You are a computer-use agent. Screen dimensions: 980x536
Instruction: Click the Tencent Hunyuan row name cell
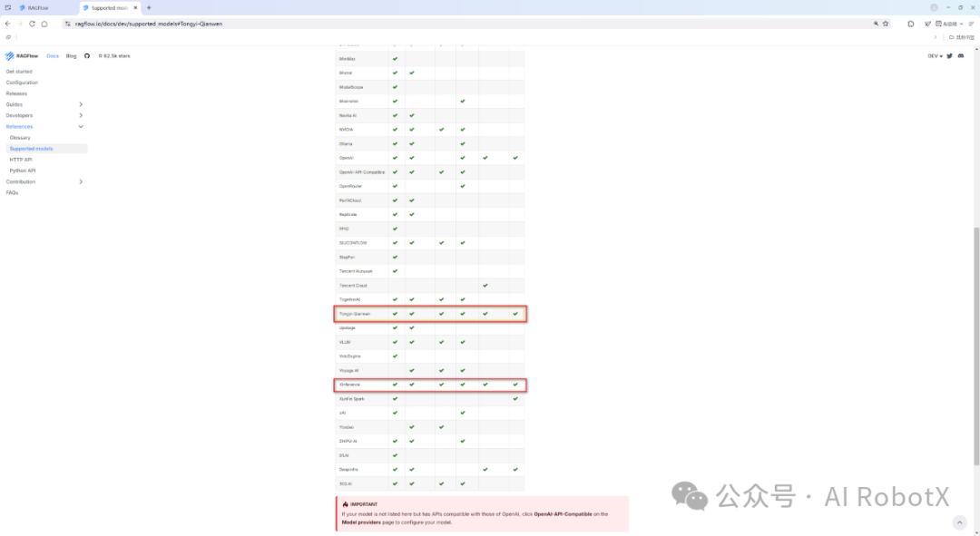(x=362, y=271)
